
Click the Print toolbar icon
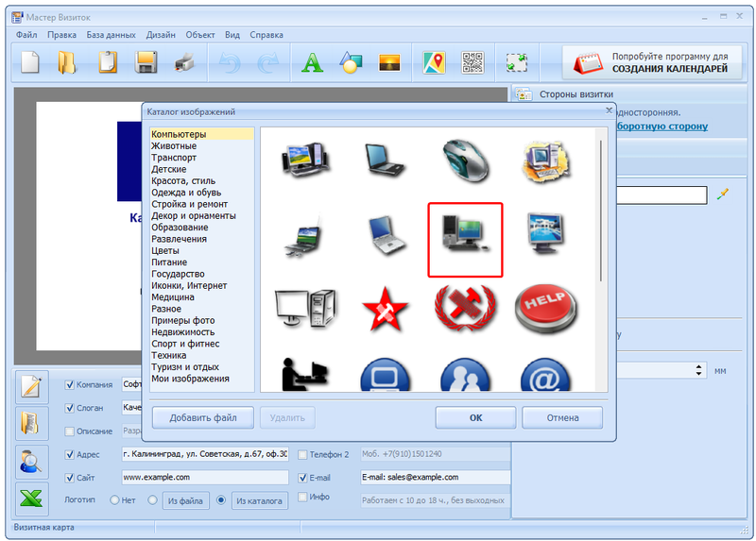[x=183, y=63]
